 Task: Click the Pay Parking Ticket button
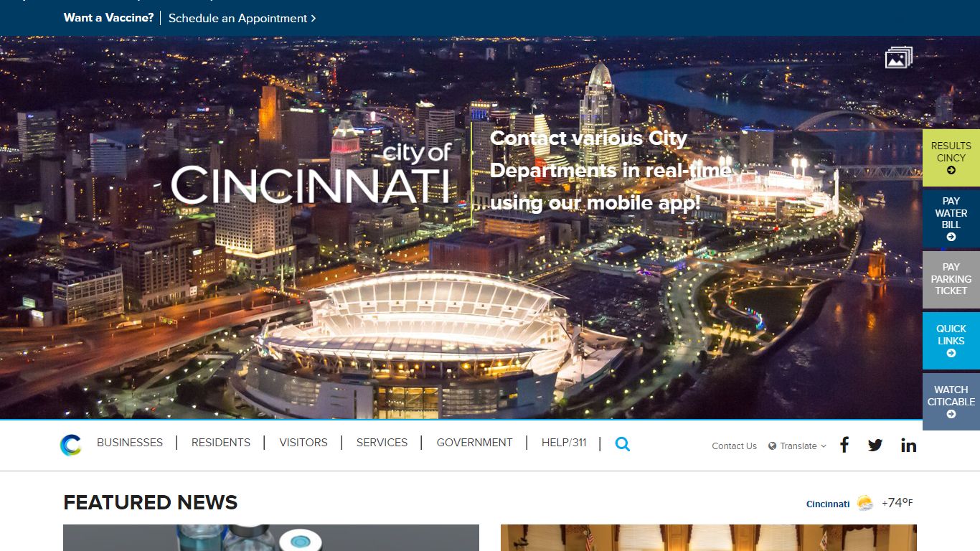(951, 280)
